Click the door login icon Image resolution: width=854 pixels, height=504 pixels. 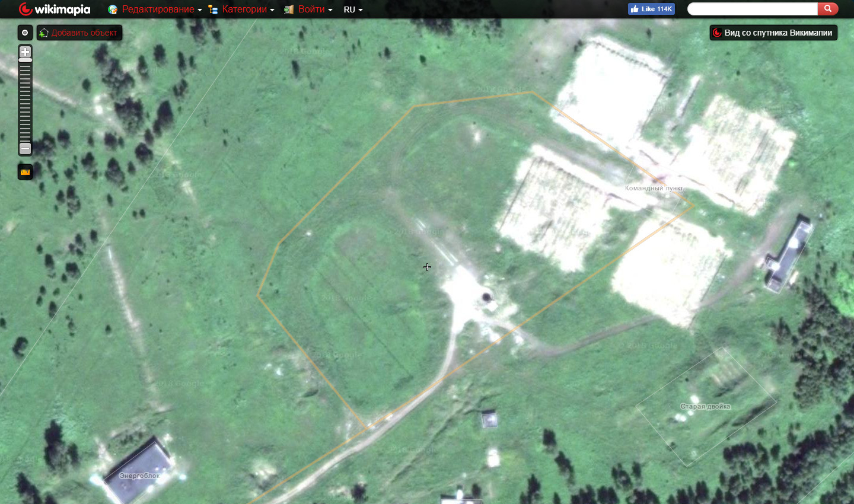click(289, 9)
